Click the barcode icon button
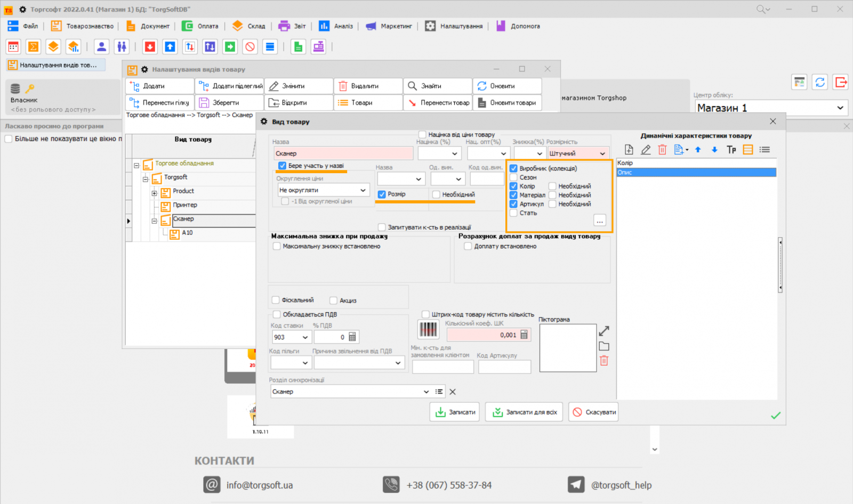The width and height of the screenshot is (853, 504). coord(428,330)
